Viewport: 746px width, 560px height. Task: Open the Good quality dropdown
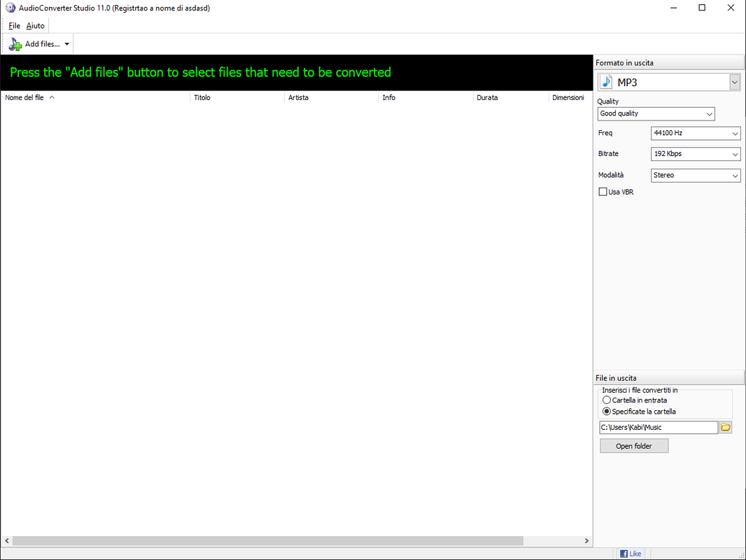coord(656,113)
